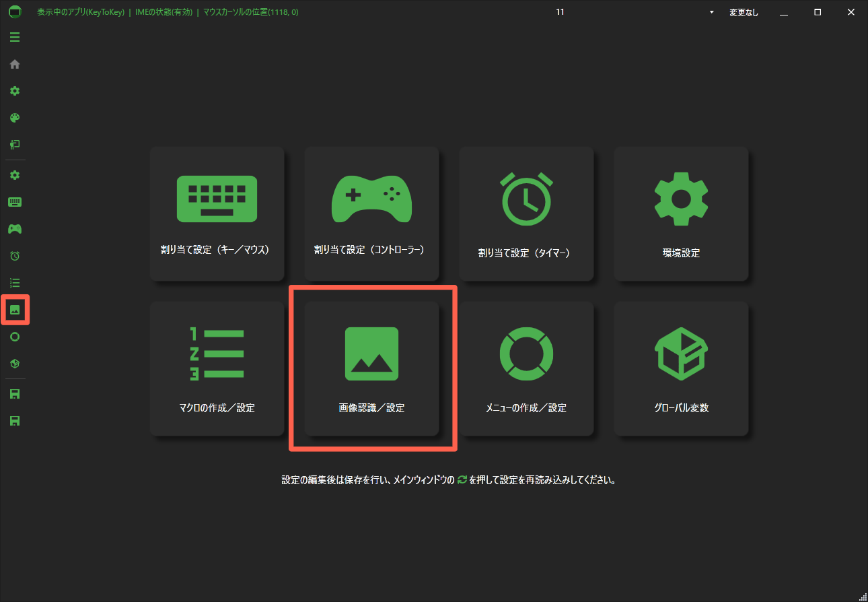This screenshot has width=868, height=602.
Task: Click the window resize grip in corner
Action: coord(863,597)
